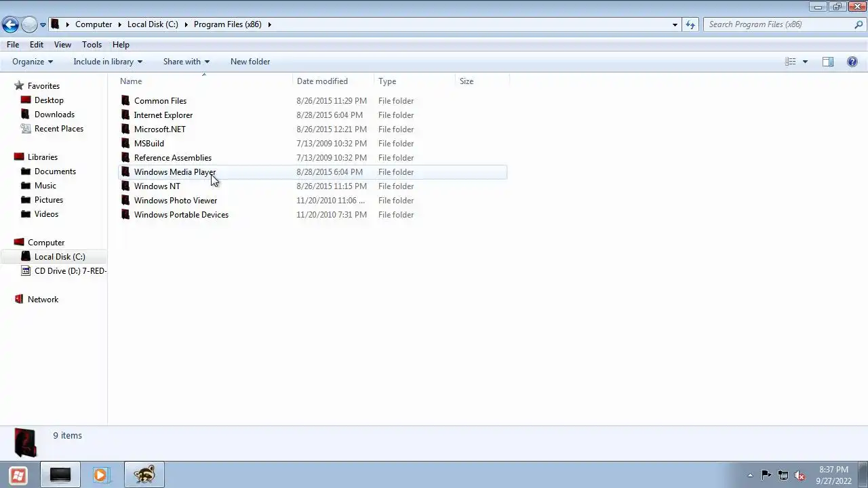
Task: Click the 8/26/2015 11:29 PM date cell
Action: coord(332,101)
